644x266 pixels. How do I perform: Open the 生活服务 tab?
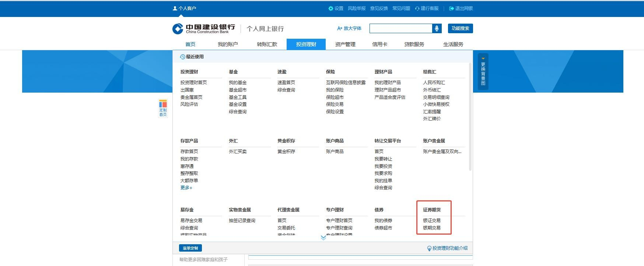pyautogui.click(x=453, y=44)
